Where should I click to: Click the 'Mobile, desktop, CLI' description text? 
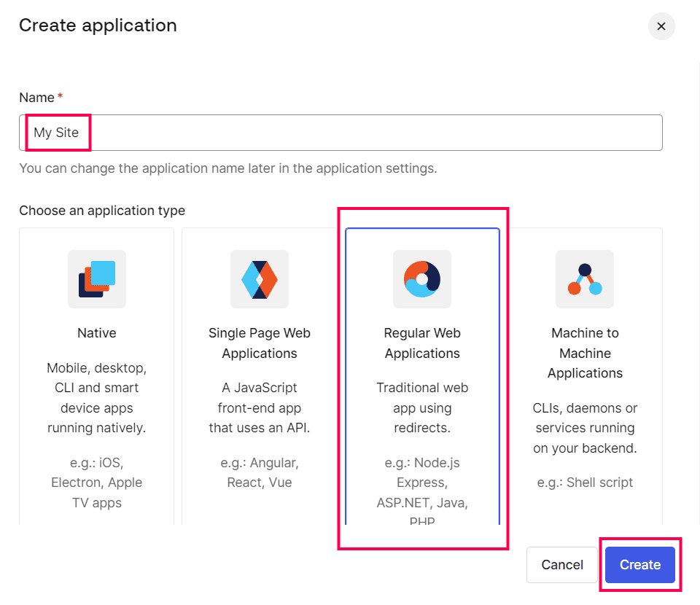97,398
